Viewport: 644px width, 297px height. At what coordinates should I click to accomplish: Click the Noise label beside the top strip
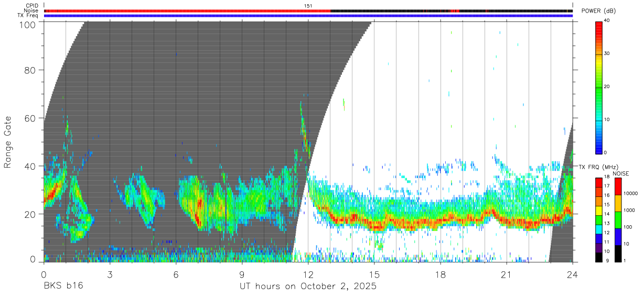point(31,10)
